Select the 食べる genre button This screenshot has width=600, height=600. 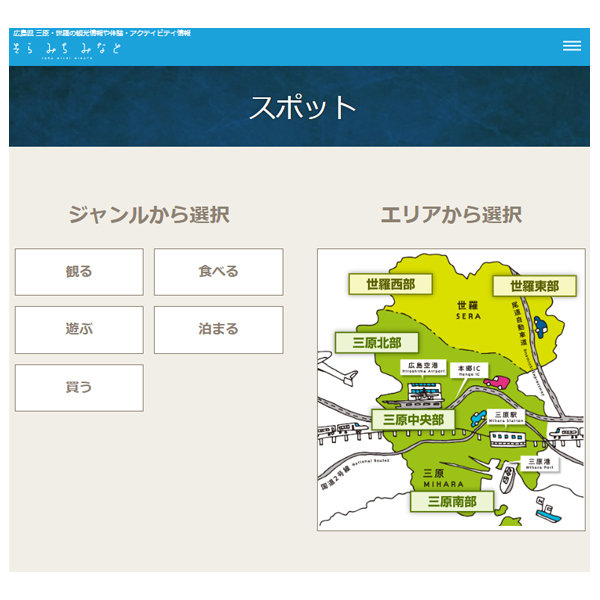coord(218,272)
